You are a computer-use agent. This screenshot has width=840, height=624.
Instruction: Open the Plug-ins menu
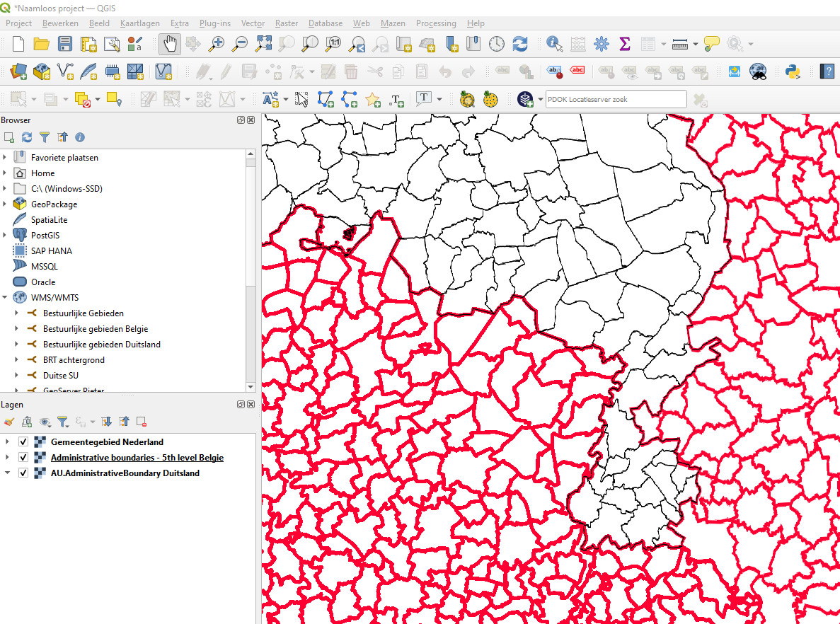pos(215,23)
